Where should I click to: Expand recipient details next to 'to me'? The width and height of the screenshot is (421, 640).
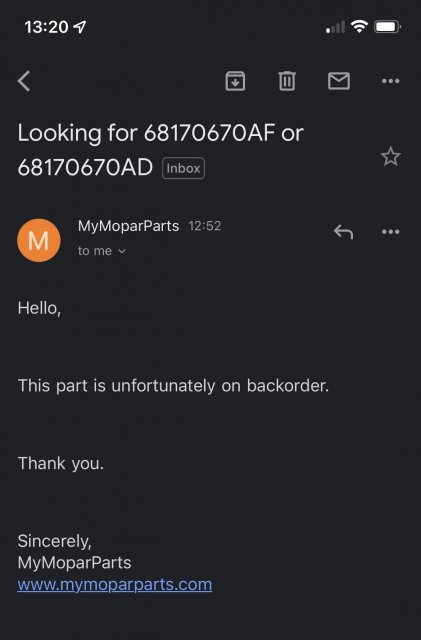(x=122, y=251)
